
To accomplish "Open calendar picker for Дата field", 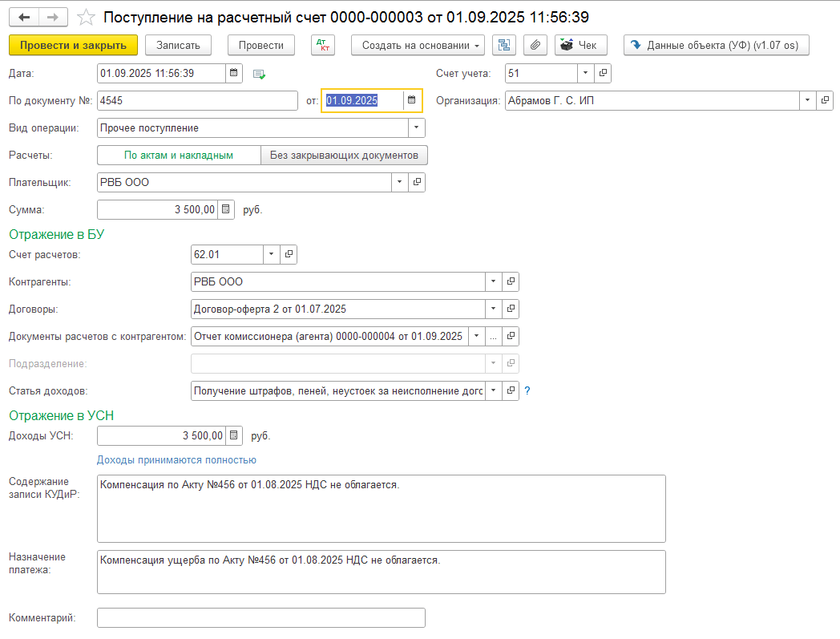I will point(234,74).
